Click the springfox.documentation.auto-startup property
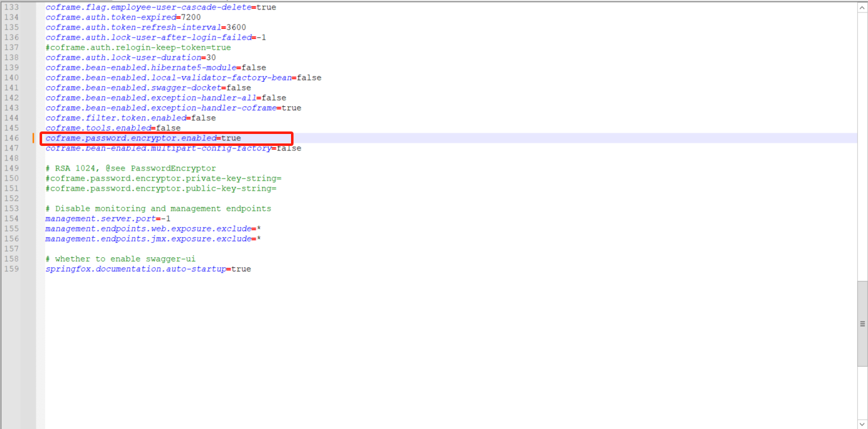The height and width of the screenshot is (429, 868). [x=135, y=269]
